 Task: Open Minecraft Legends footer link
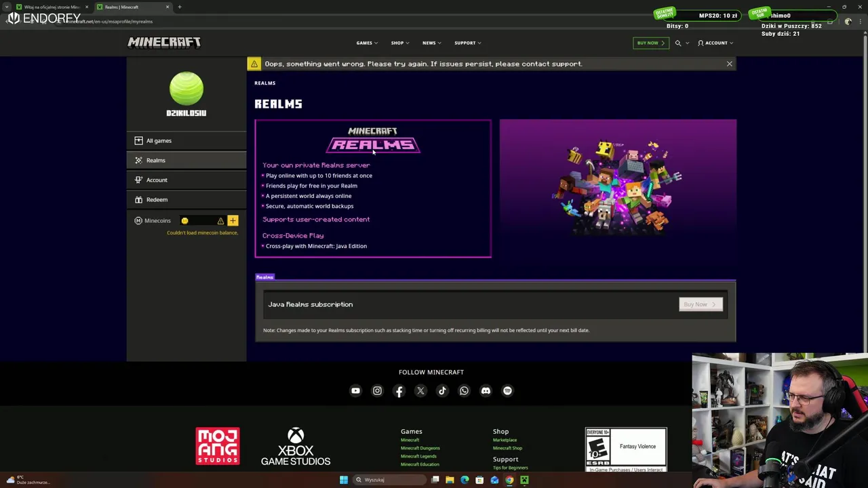pyautogui.click(x=418, y=456)
